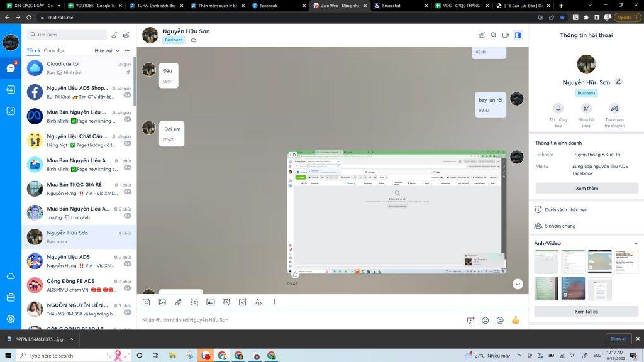The width and height of the screenshot is (644, 362).
Task: Click the Xem tất cả button
Action: pos(586,311)
